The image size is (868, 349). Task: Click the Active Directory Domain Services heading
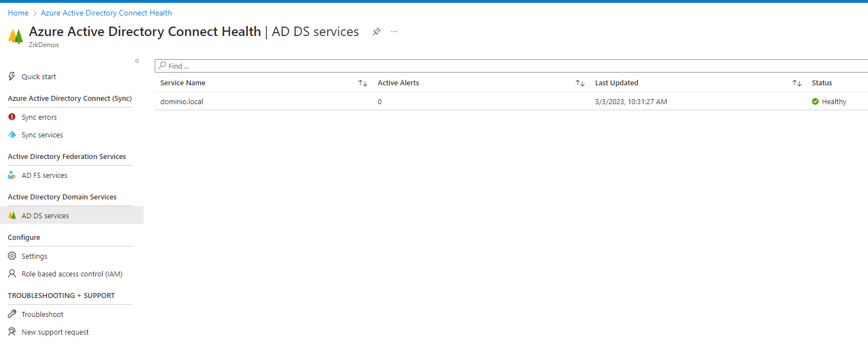62,197
